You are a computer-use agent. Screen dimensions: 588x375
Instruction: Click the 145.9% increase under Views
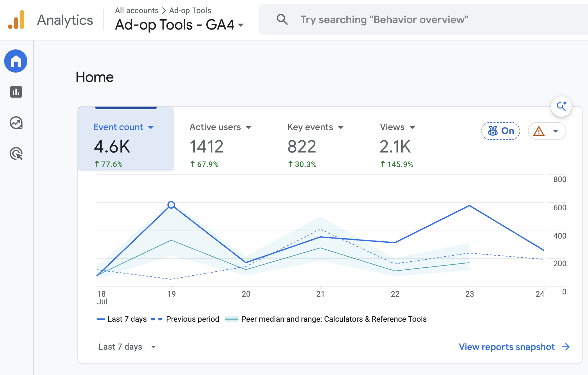[397, 164]
